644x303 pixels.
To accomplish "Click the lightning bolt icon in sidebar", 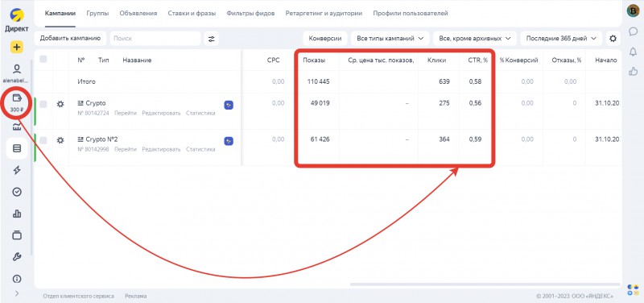I will point(17,170).
